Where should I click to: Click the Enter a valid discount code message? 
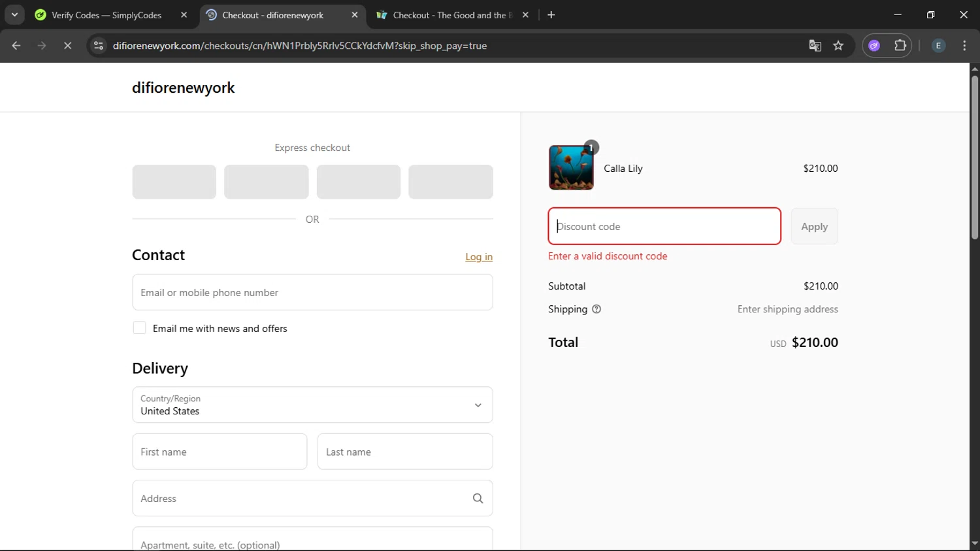pos(608,256)
